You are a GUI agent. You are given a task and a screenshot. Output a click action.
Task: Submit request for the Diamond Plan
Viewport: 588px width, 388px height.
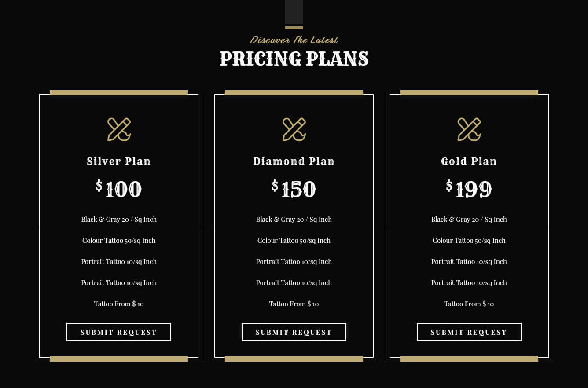pos(294,332)
